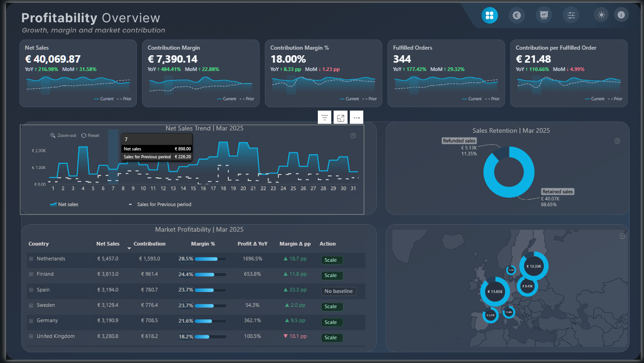
Task: Select the Refunded sales label
Action: point(459,141)
